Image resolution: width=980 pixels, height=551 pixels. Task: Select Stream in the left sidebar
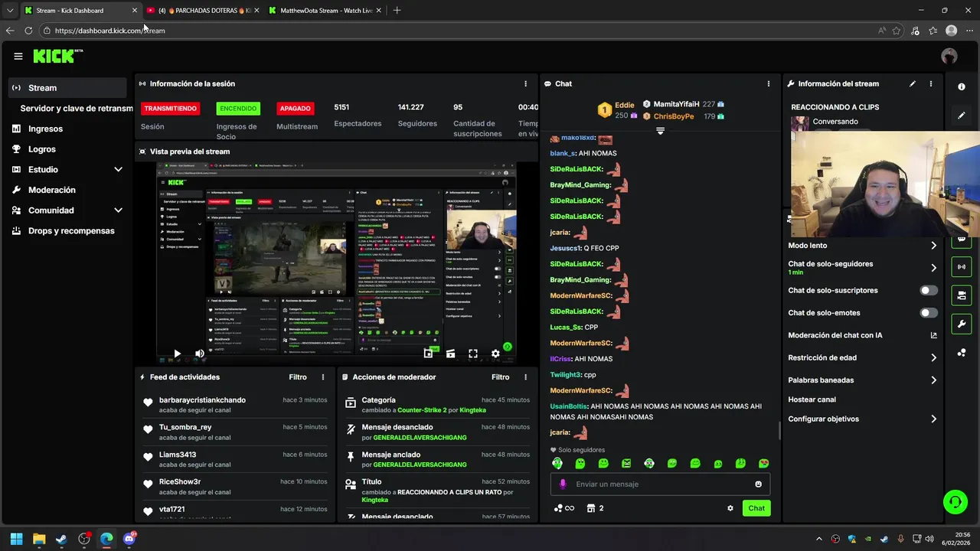(x=68, y=88)
